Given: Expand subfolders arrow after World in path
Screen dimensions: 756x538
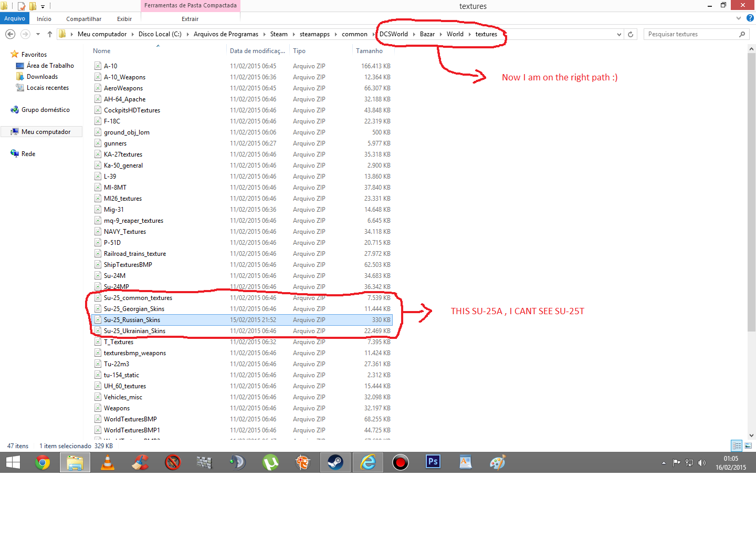Looking at the screenshot, I should tap(470, 34).
